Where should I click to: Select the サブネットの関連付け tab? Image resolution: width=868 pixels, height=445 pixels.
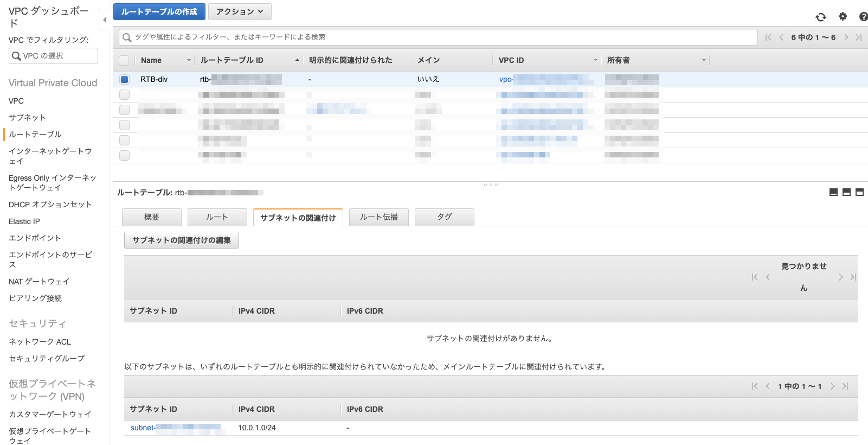[x=298, y=218]
